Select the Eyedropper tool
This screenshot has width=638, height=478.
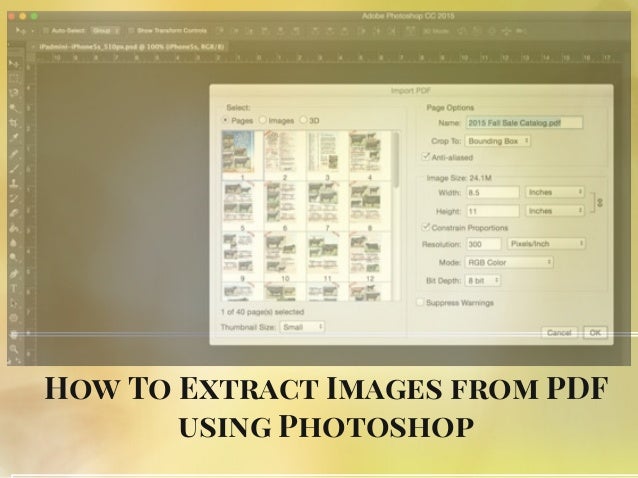pyautogui.click(x=14, y=138)
